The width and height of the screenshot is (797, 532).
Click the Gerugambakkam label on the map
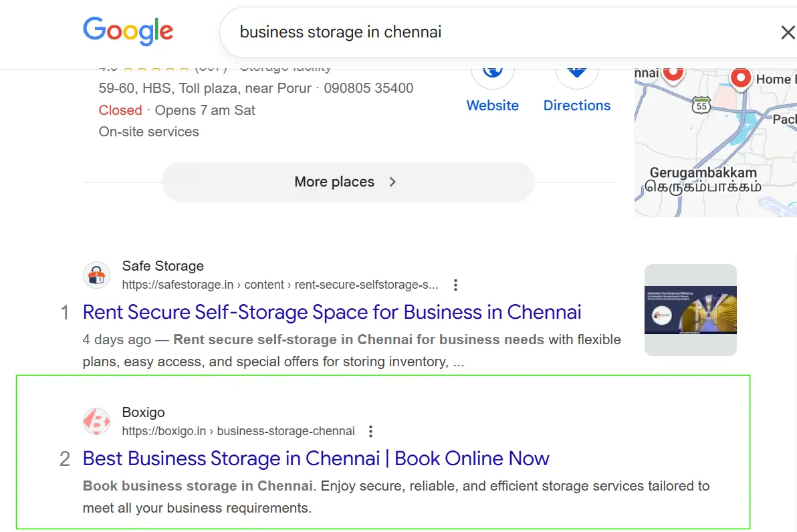703,172
